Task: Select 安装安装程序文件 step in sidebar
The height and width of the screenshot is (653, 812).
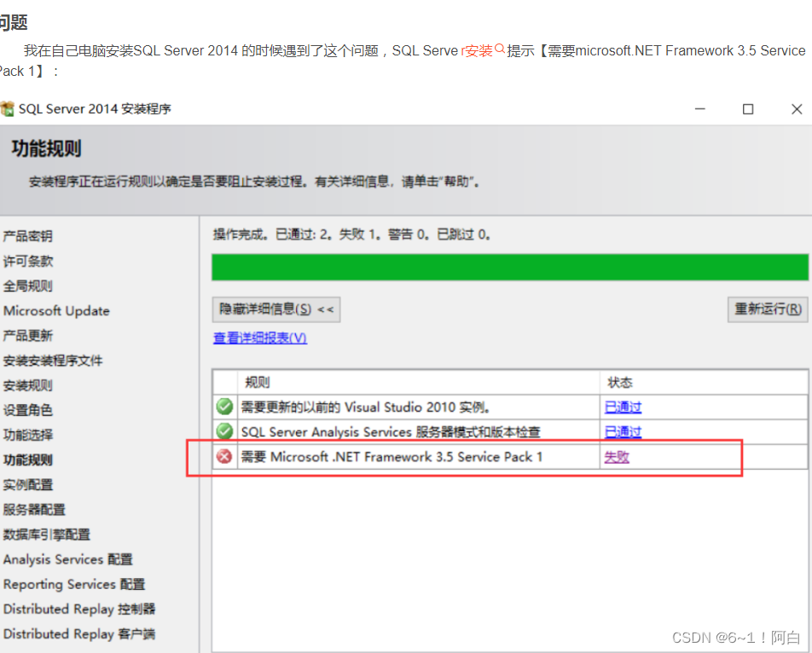Action: click(53, 361)
